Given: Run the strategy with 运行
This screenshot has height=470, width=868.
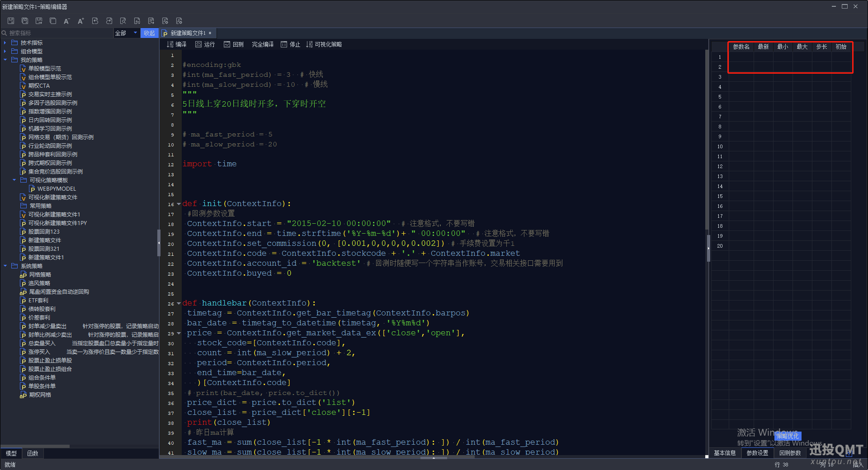Looking at the screenshot, I should [205, 44].
